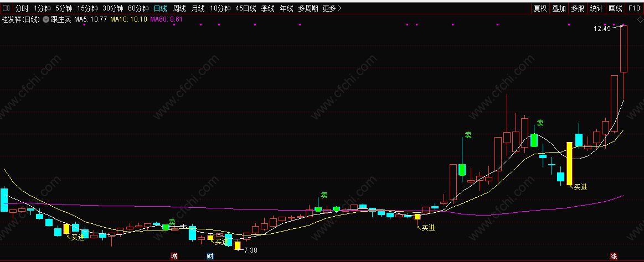Open the indicator dropdown next to 跟庄买
This screenshot has height=262, width=644.
tap(45, 19)
